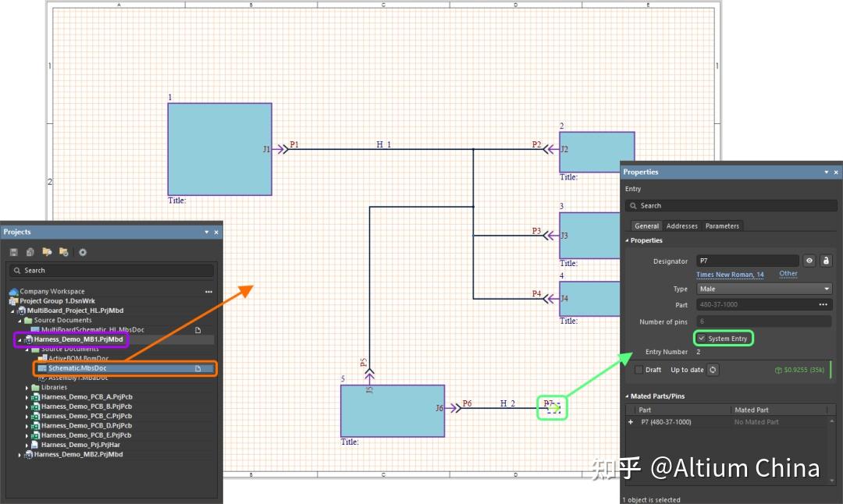Click the lock icon beside the Designator field
Screen dimensions: 843x504
click(826, 261)
